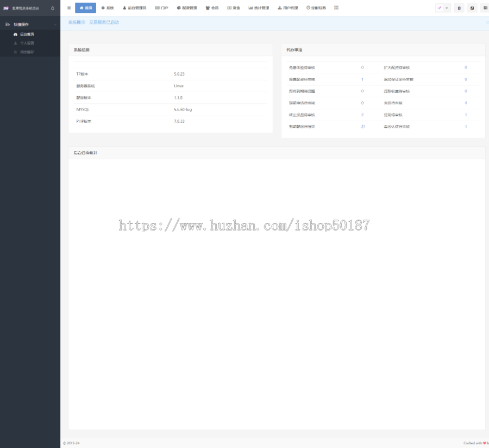Open the 后台管理员 admin menu
Screen dimensions: 489x448
point(134,8)
